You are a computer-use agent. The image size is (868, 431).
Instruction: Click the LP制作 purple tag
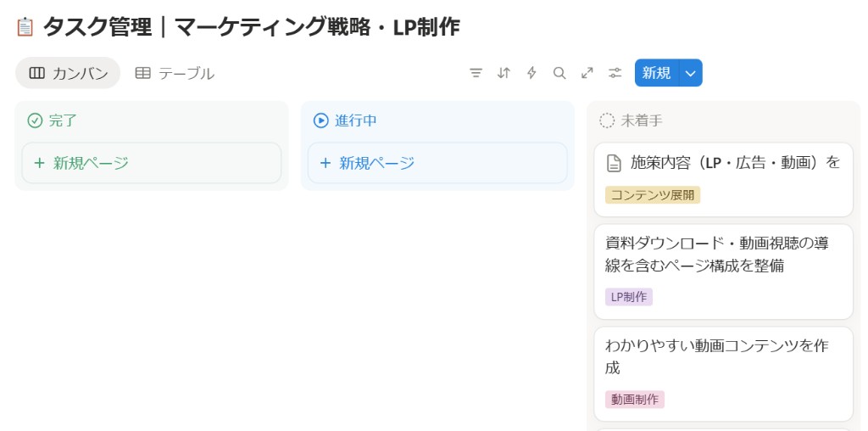[629, 297]
